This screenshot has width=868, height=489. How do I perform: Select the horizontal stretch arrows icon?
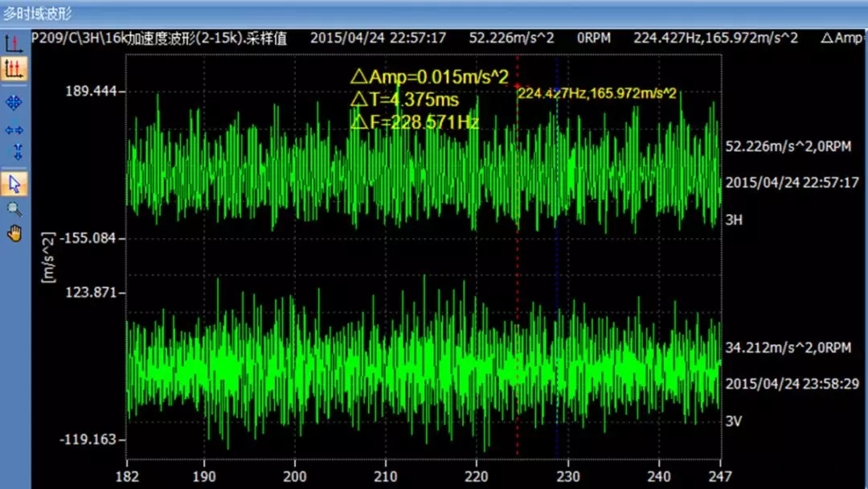[x=14, y=129]
